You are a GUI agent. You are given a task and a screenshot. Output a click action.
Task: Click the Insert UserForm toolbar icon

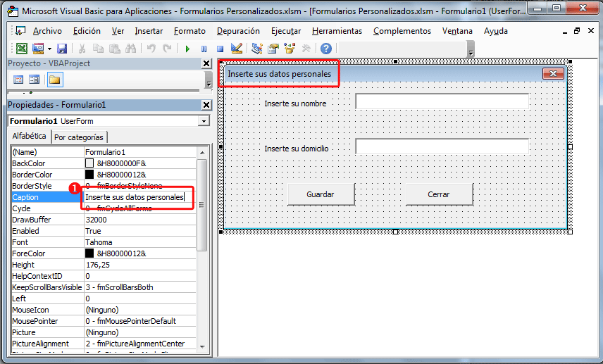click(x=38, y=49)
